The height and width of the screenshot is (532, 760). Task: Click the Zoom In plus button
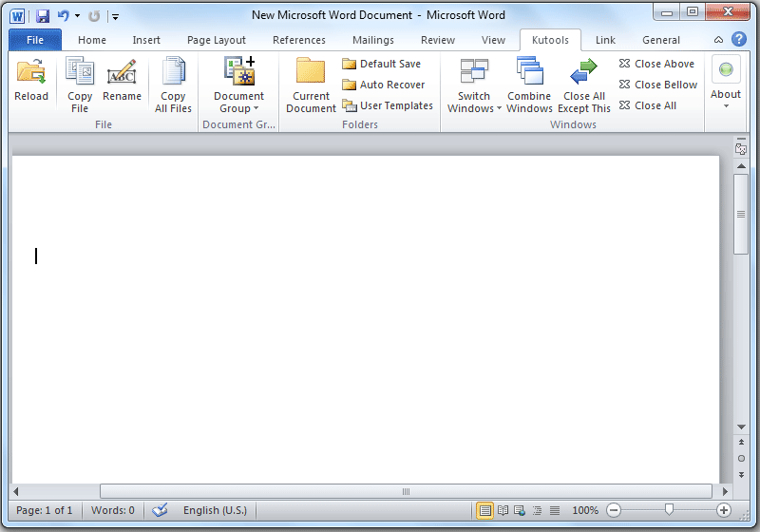[x=724, y=510]
